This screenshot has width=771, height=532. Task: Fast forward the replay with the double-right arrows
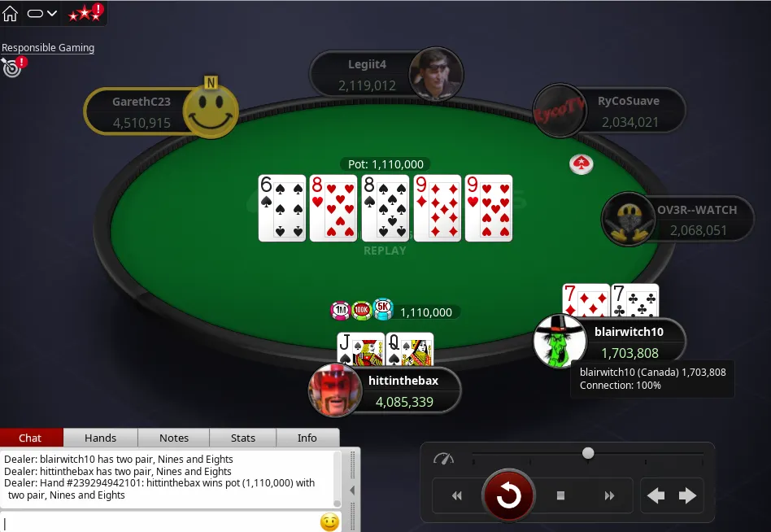tap(609, 495)
